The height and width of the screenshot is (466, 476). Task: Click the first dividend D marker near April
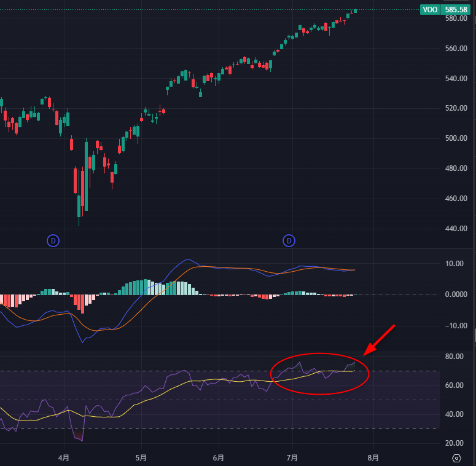(x=53, y=241)
